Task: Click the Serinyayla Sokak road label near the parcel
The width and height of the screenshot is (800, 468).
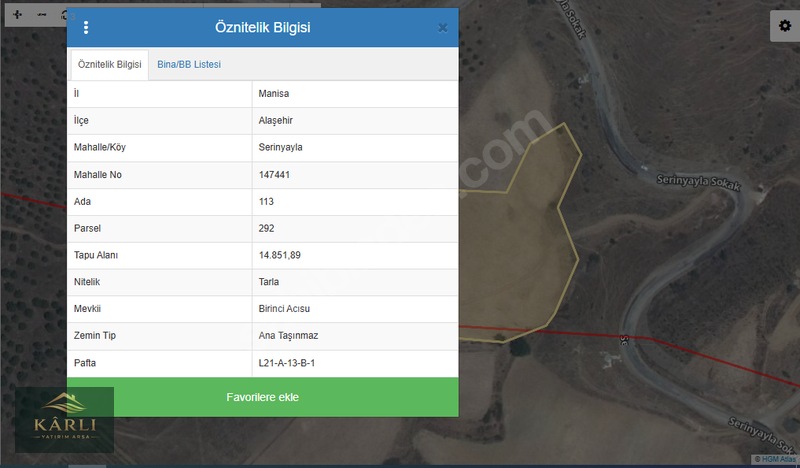Action: [x=698, y=183]
